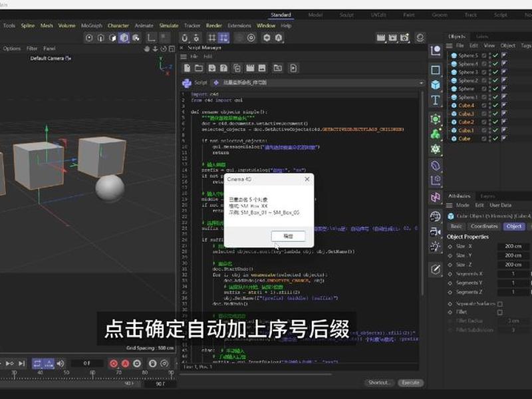Click the script editor vertical scrollbar
Screen dimensions: 532x399
tap(422, 194)
